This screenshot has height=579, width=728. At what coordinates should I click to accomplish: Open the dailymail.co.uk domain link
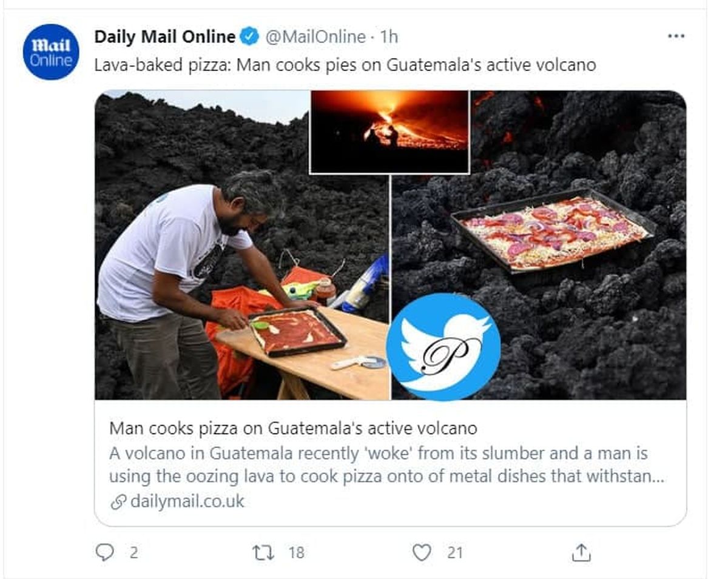[187, 502]
